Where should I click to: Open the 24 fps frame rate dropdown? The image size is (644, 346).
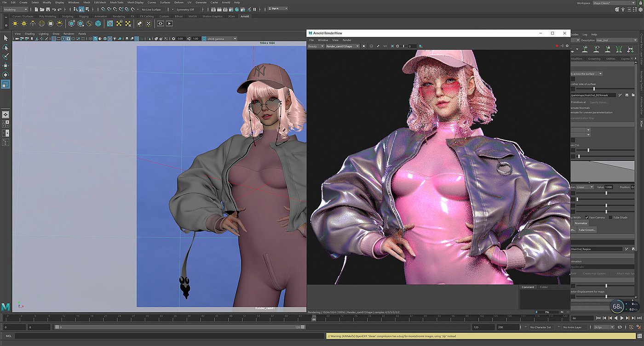tap(604, 327)
